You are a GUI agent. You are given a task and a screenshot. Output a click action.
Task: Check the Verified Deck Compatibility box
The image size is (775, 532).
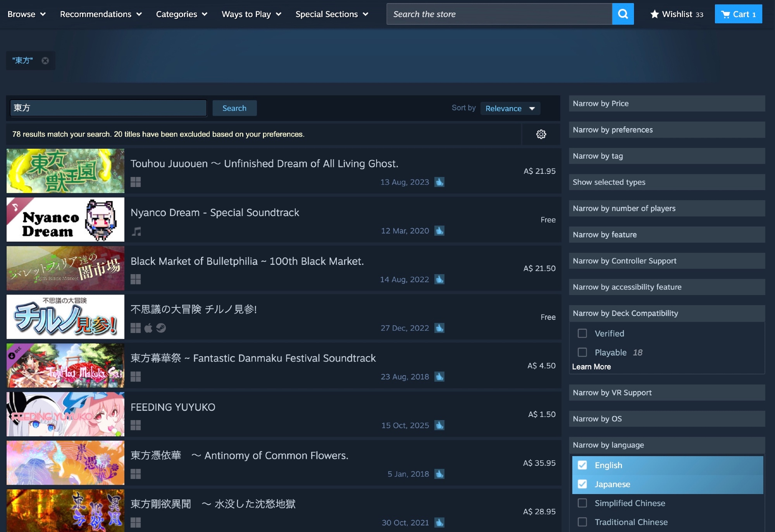click(582, 333)
